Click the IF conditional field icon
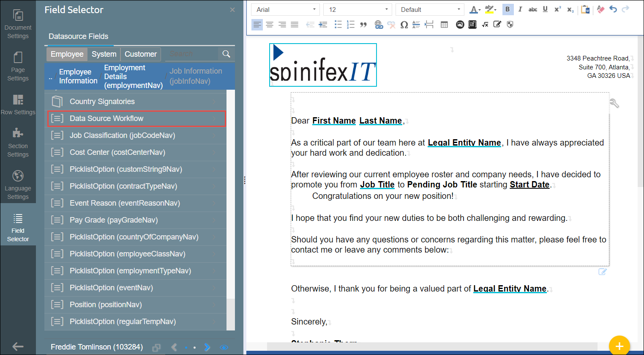The image size is (644, 355). 472,25
